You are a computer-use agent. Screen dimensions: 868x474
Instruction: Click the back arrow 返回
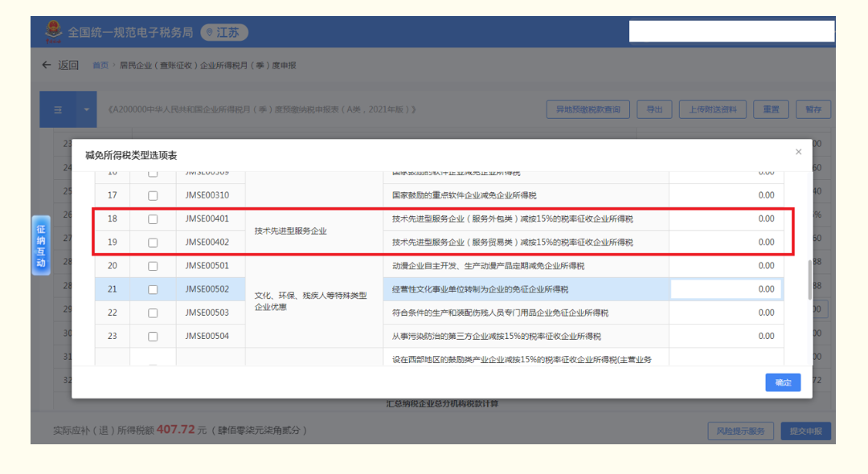60,65
